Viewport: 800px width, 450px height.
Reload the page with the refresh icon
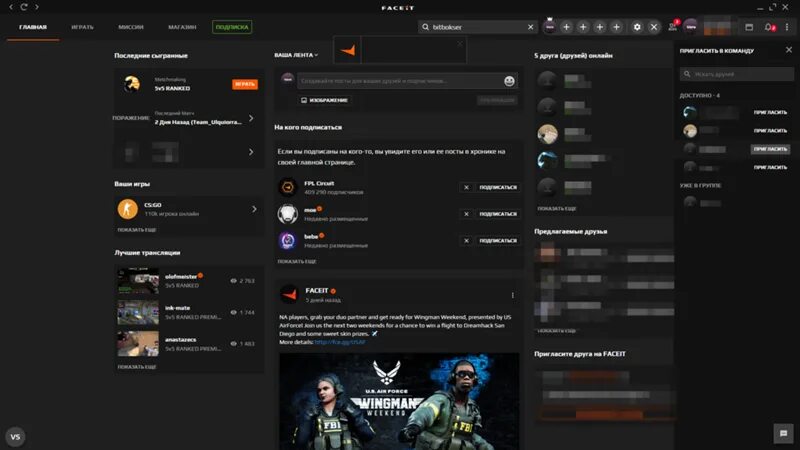click(24, 7)
